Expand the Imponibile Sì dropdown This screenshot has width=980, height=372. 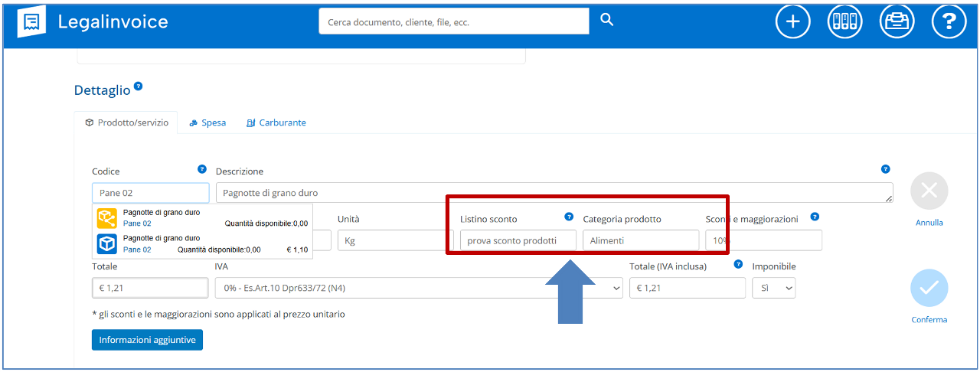[x=773, y=288]
